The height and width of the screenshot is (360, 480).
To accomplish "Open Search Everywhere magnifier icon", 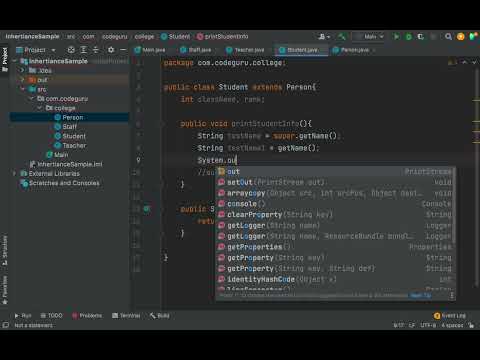I will (x=448, y=36).
